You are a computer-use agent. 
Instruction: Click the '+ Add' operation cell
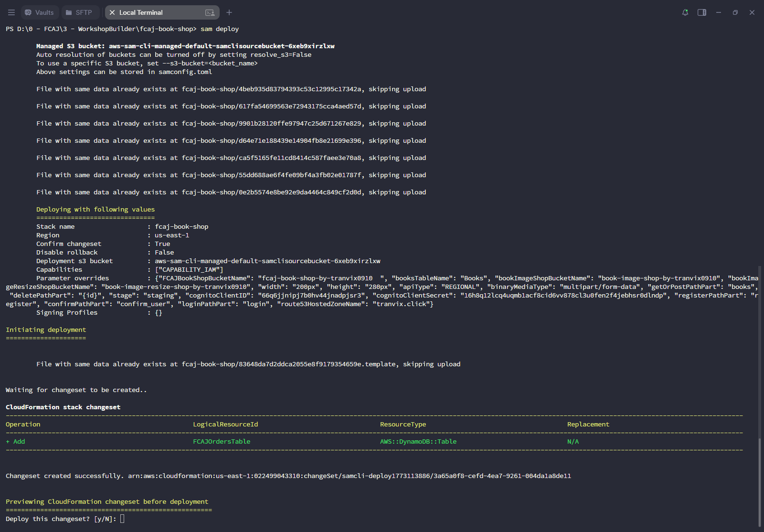pos(15,441)
